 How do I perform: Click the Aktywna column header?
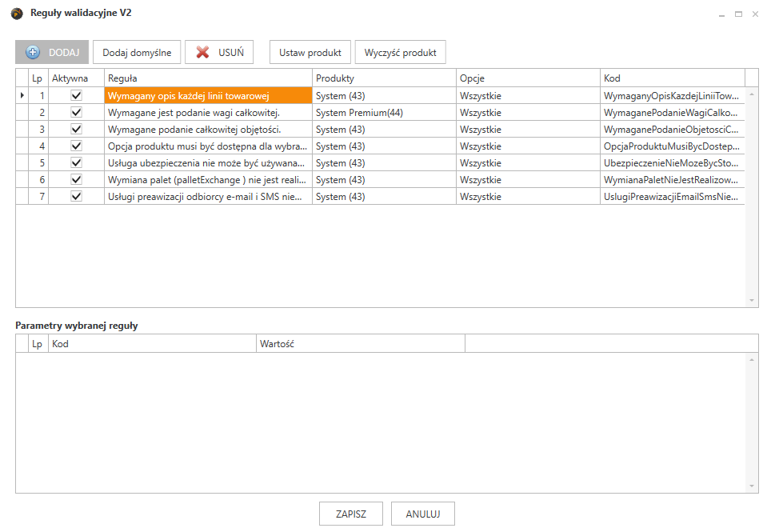[76, 78]
